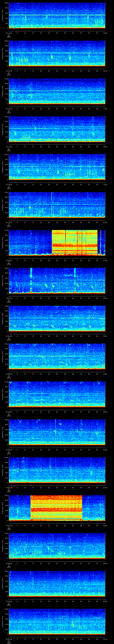The image size is (114, 644).
Task: Click the 16:19:00 start time label
Action: (9, 222)
